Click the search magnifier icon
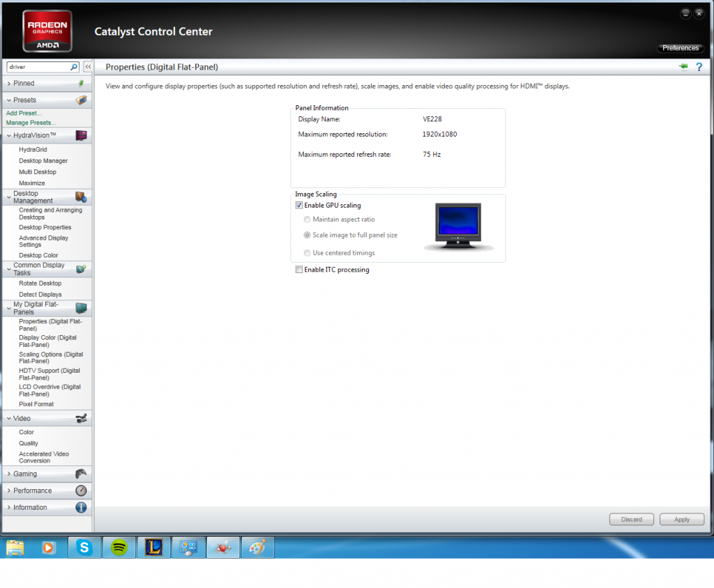 [74, 67]
